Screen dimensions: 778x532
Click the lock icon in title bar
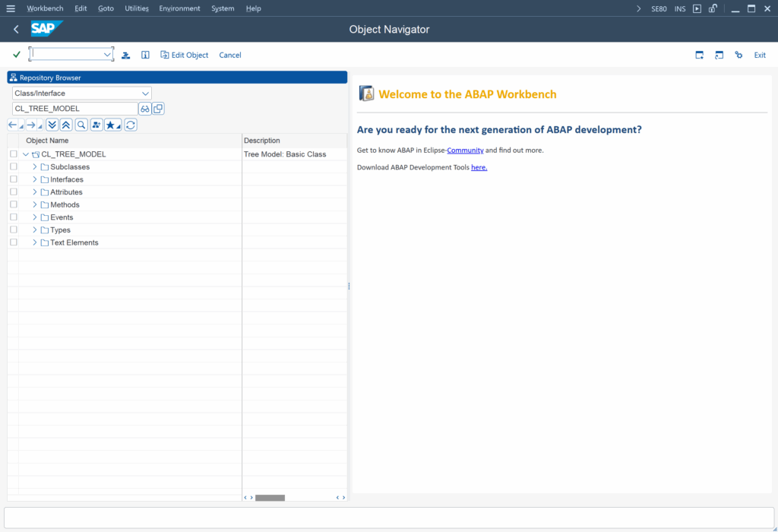(713, 8)
